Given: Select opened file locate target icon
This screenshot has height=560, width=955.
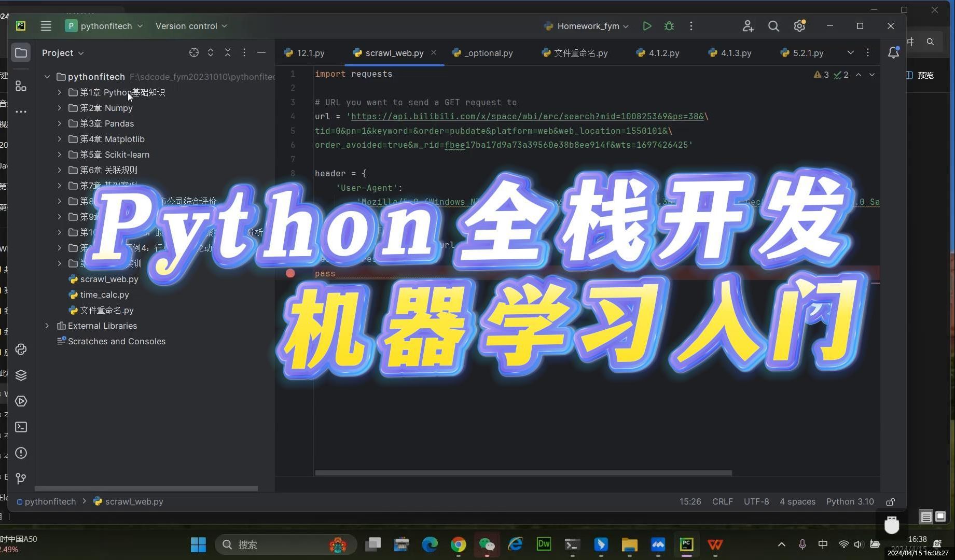Looking at the screenshot, I should 194,52.
